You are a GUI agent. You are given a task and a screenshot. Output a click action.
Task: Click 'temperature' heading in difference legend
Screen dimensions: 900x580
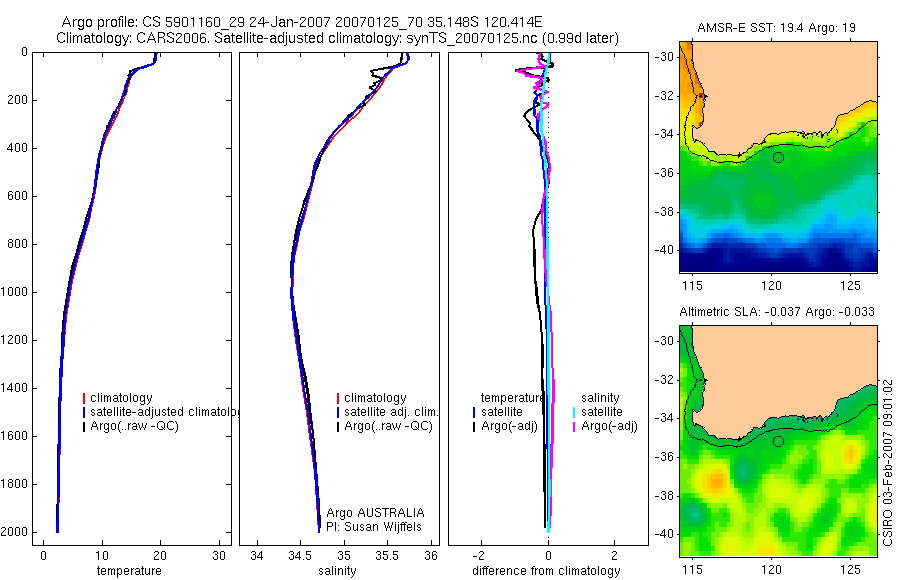(x=512, y=398)
